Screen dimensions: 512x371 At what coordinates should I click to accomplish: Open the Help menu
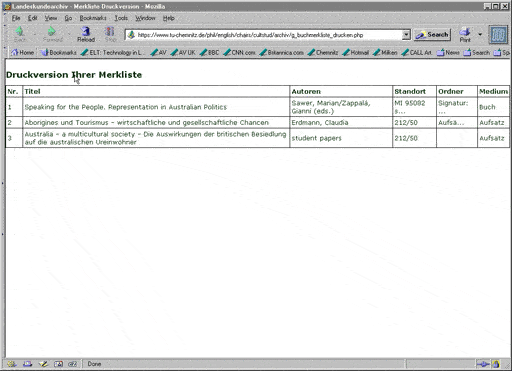coord(169,18)
